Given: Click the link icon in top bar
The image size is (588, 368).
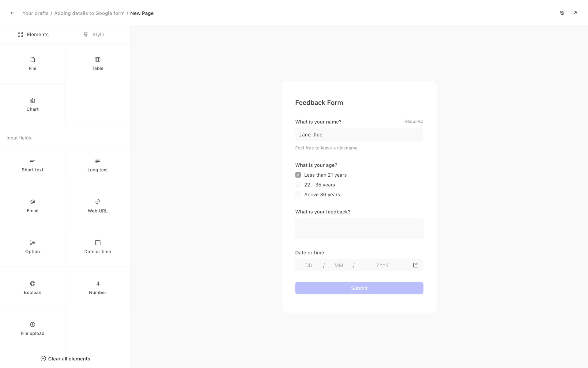Looking at the screenshot, I should [x=562, y=13].
